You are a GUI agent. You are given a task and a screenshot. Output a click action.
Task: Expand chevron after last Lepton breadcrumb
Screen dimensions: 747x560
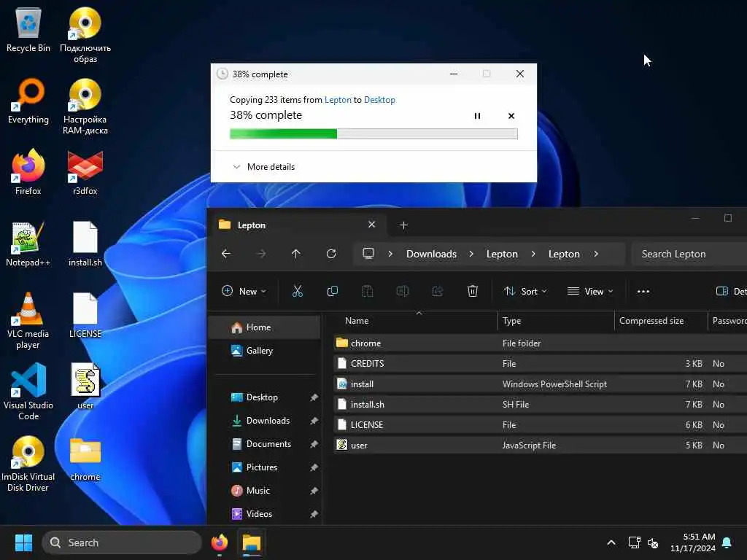point(596,254)
